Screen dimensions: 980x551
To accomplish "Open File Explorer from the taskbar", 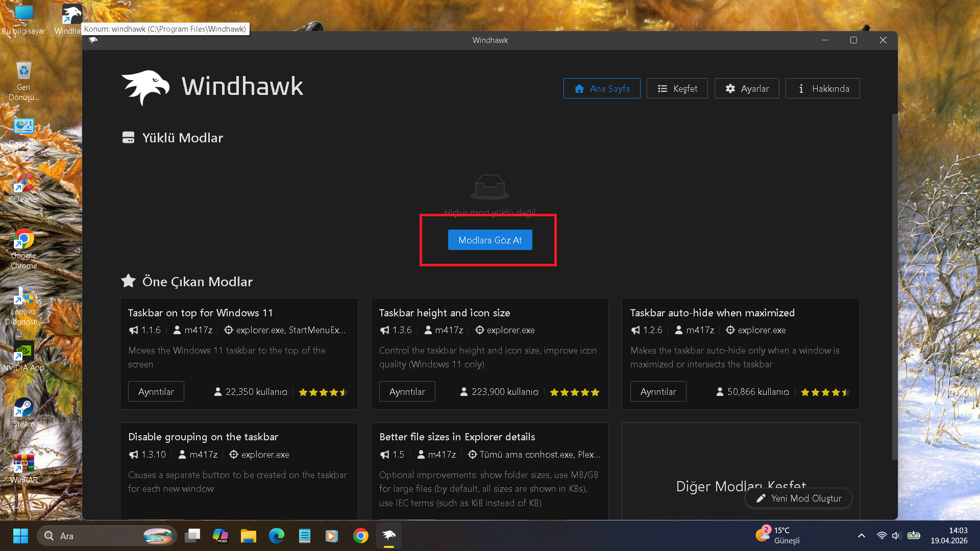I will (249, 536).
